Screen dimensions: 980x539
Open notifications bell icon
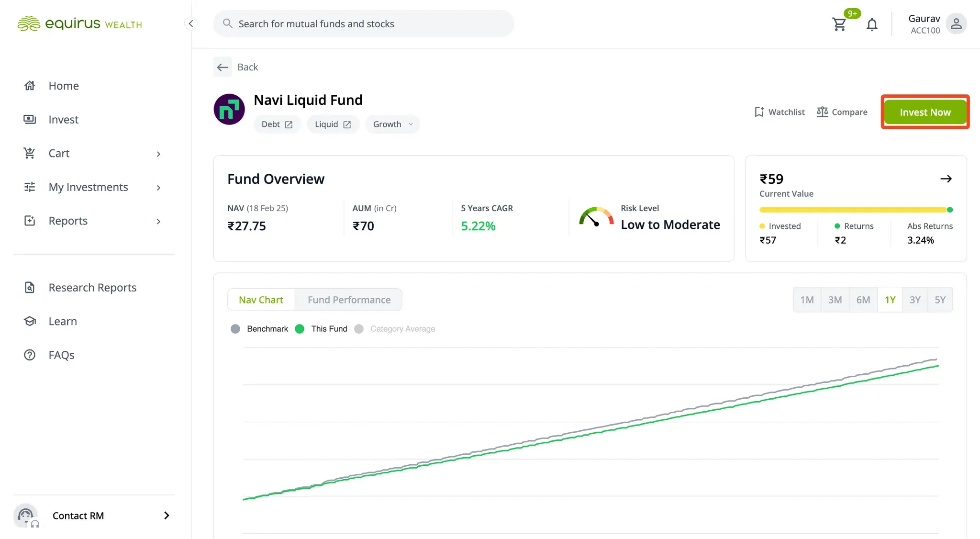tap(872, 24)
